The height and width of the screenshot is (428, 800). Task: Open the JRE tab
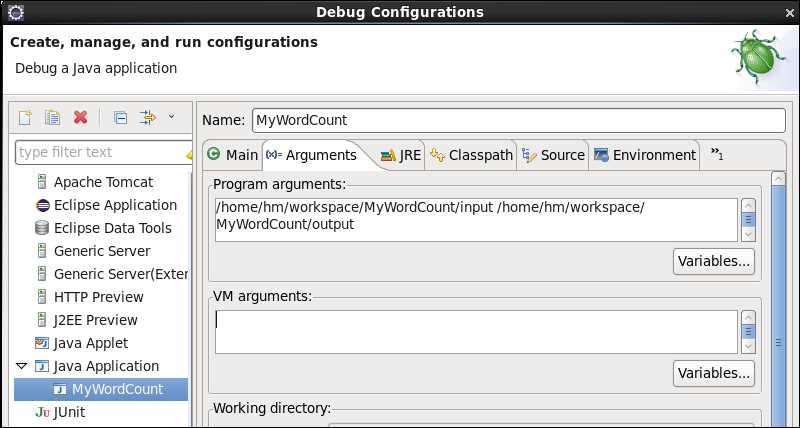pyautogui.click(x=401, y=155)
